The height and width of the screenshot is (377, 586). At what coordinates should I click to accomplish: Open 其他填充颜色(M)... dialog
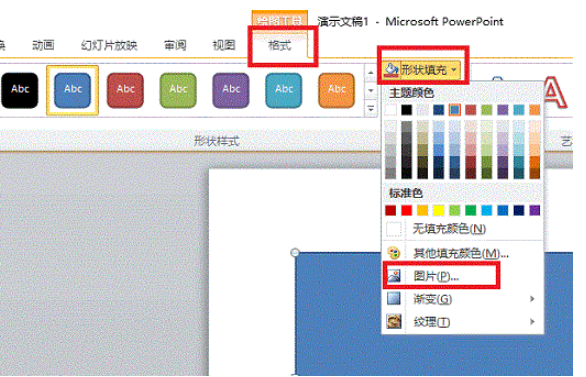click(x=463, y=253)
